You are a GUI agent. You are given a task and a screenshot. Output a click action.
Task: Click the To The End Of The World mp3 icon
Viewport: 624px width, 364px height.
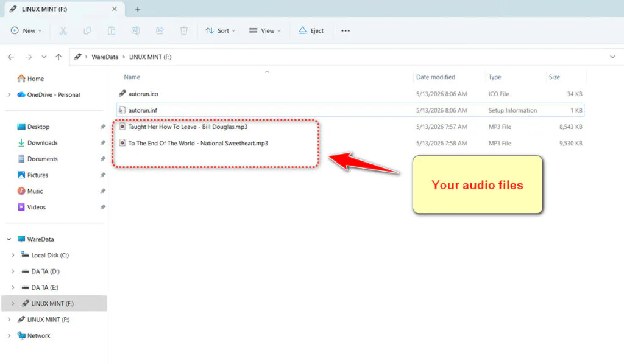pos(122,143)
